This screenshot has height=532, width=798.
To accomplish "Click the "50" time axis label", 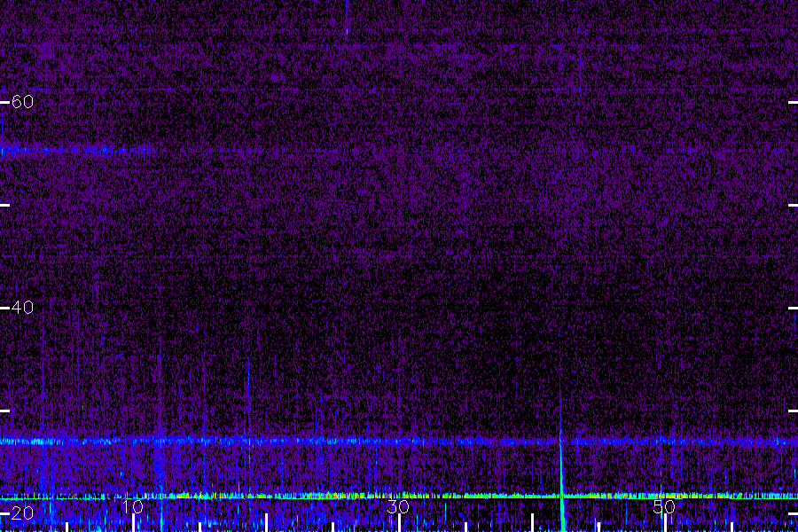I will point(664,506).
